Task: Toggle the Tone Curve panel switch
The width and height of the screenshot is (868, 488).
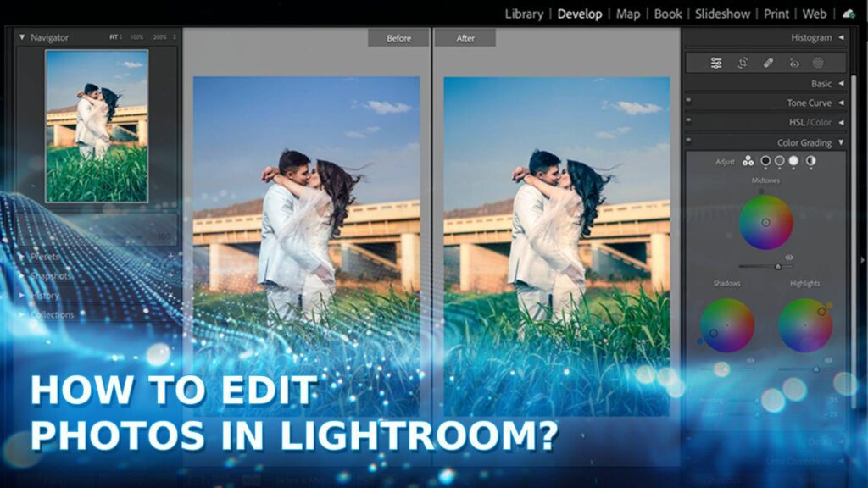Action: click(x=688, y=101)
